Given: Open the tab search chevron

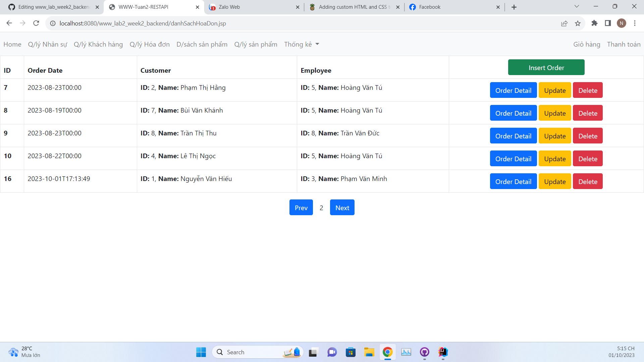Looking at the screenshot, I should pos(576,6).
